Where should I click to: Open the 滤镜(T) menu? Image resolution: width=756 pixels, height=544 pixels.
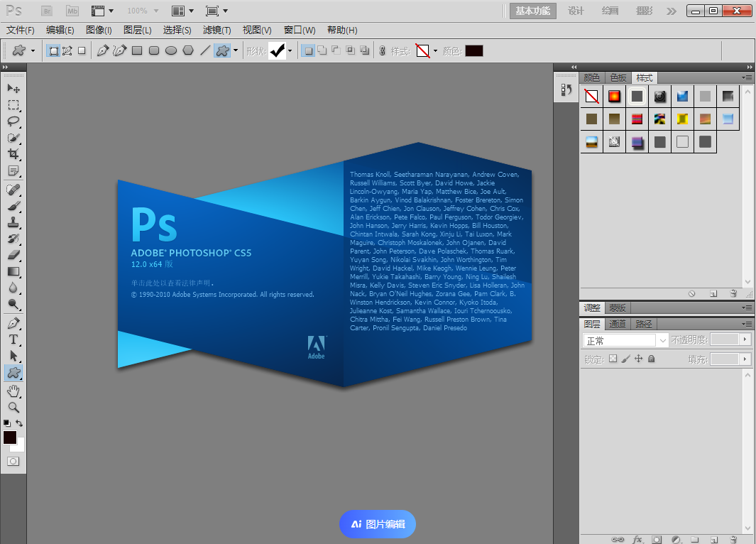click(217, 30)
